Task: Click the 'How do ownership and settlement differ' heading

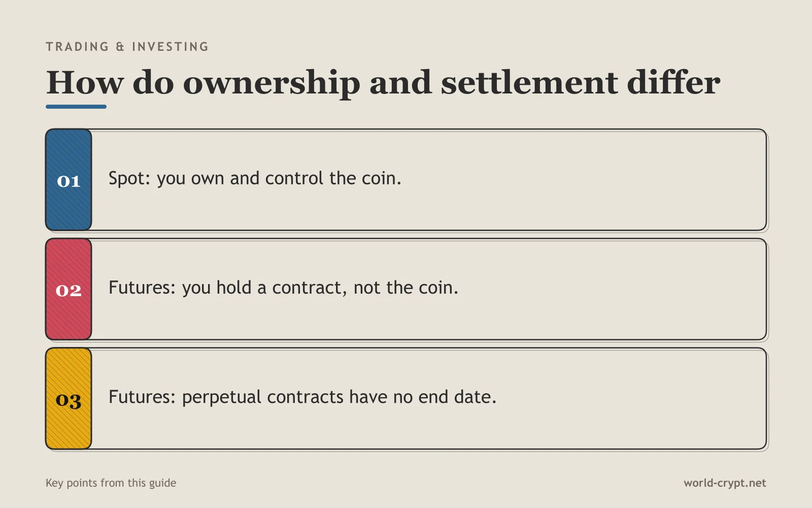Action: 383,83
